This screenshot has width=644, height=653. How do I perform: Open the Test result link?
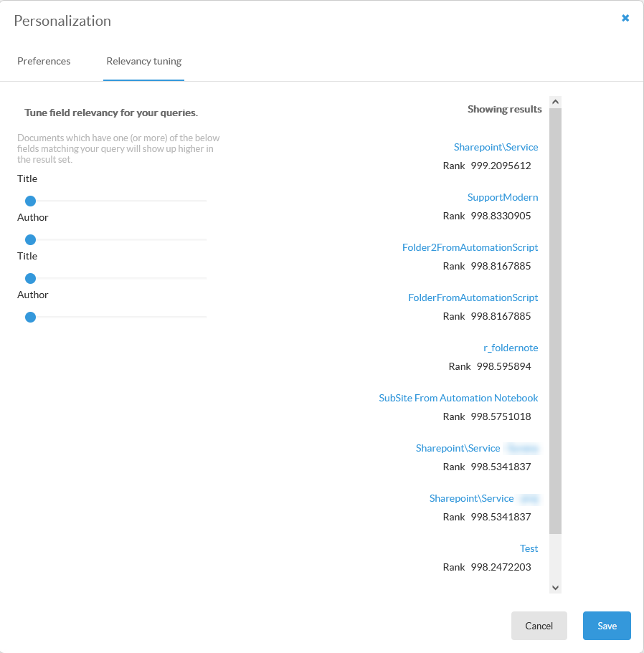tap(529, 548)
